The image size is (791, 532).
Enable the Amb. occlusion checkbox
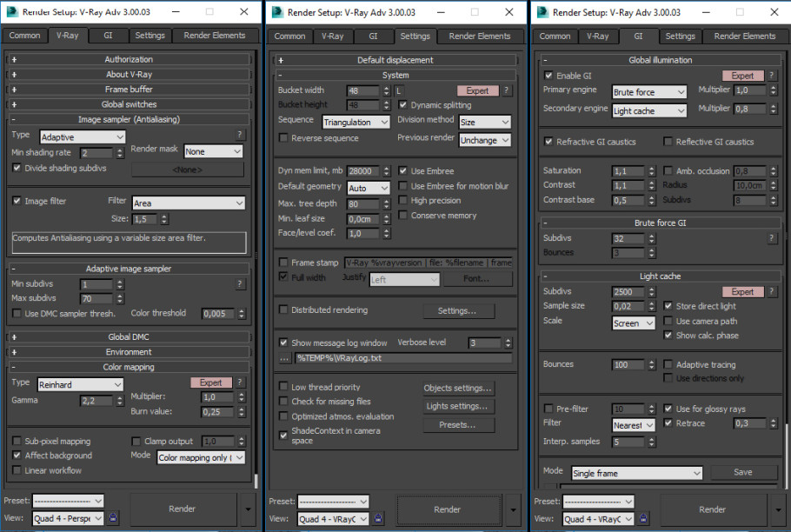[x=668, y=170]
